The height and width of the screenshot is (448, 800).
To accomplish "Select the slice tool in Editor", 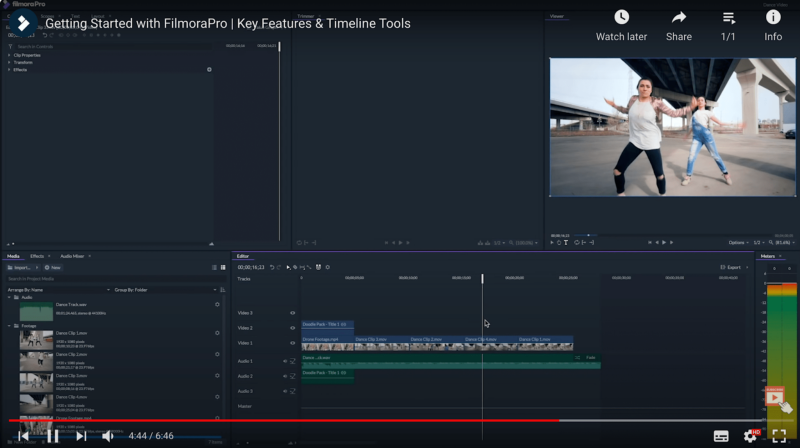I will (x=295, y=267).
